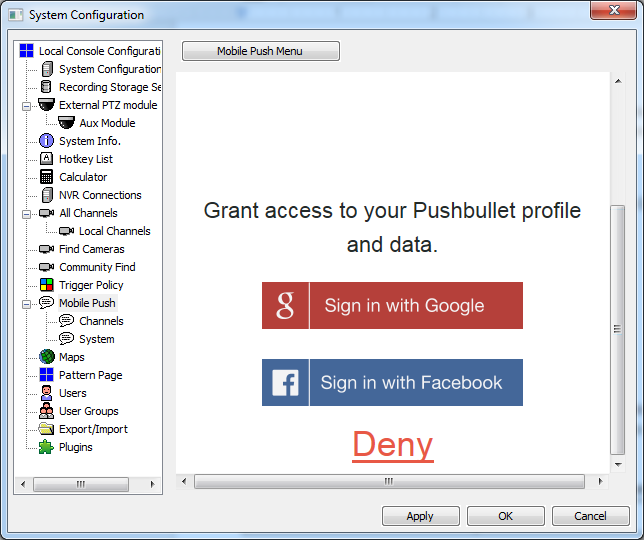This screenshot has width=644, height=540.
Task: Sign in with Facebook
Action: [x=392, y=383]
